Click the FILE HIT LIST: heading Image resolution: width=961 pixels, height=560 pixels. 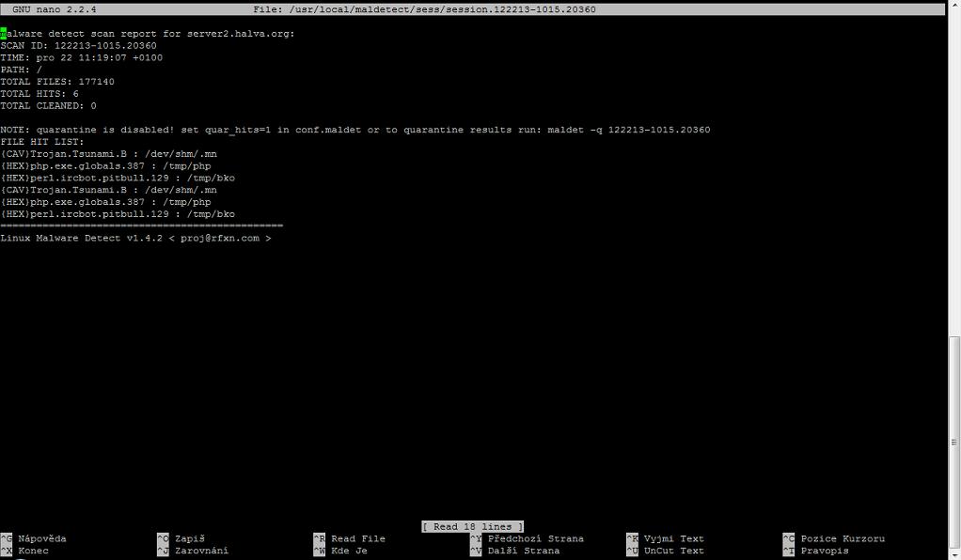pyautogui.click(x=42, y=142)
